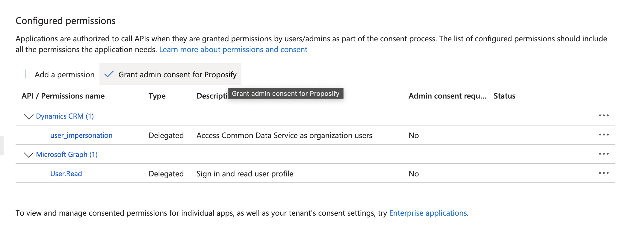Click the Admin consent requ... column header

[447, 96]
